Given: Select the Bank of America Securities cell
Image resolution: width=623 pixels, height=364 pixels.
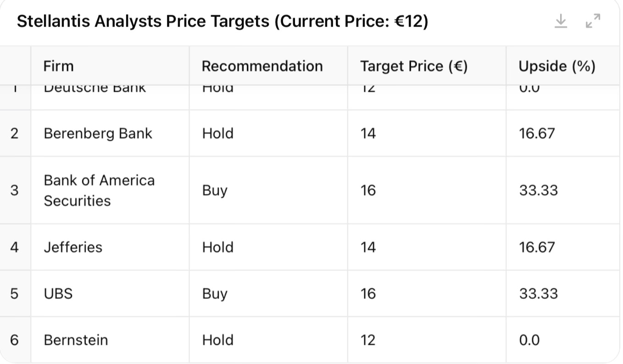Looking at the screenshot, I should (x=99, y=190).
